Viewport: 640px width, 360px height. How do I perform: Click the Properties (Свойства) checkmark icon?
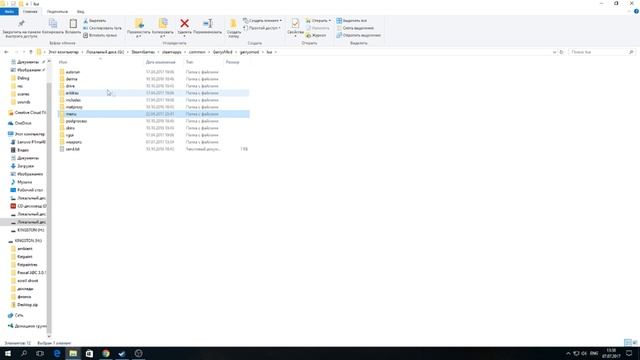click(x=295, y=24)
